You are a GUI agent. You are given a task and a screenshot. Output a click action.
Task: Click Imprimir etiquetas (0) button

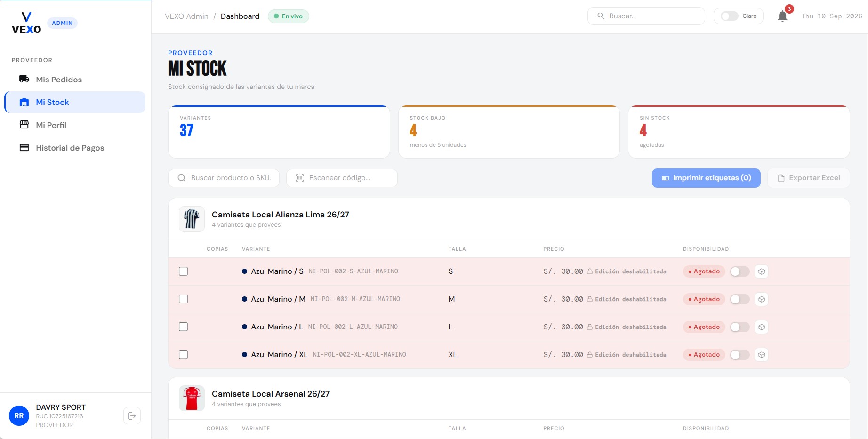[x=706, y=178]
